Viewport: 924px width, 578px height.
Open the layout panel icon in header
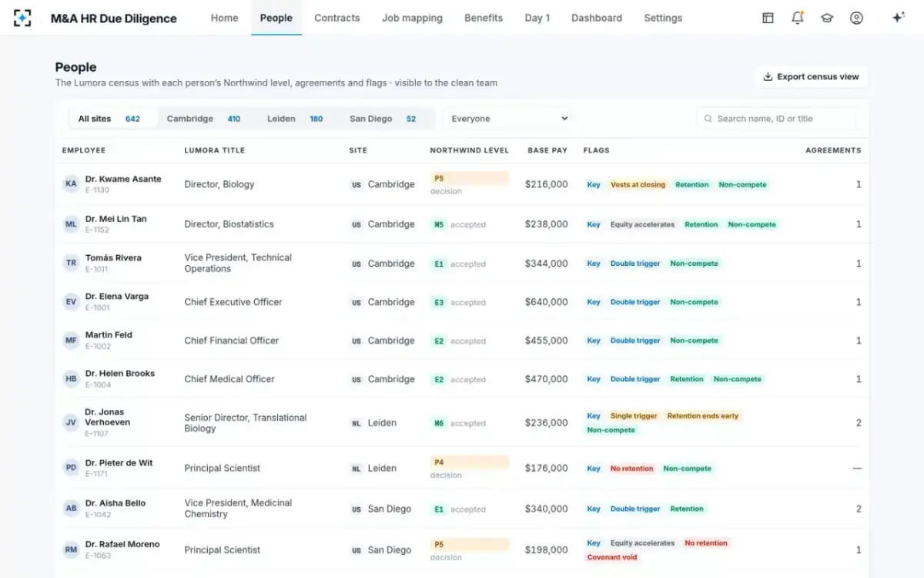768,18
